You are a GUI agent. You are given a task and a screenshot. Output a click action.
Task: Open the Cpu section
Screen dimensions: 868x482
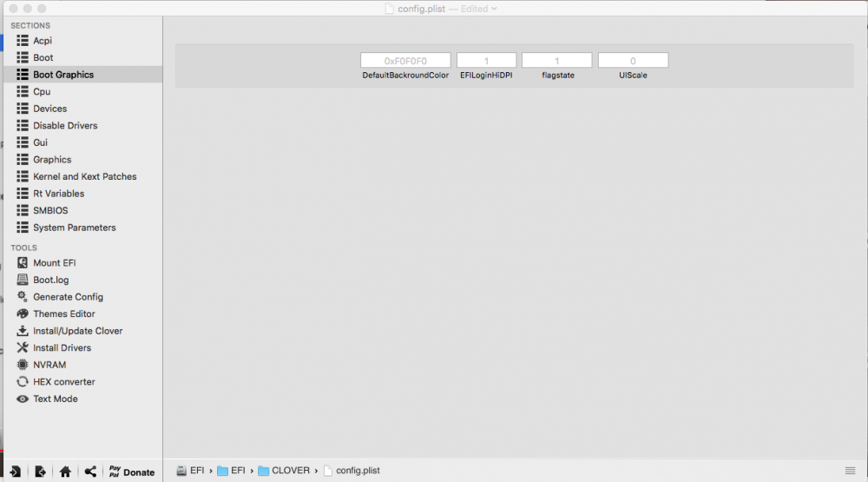tap(83, 91)
